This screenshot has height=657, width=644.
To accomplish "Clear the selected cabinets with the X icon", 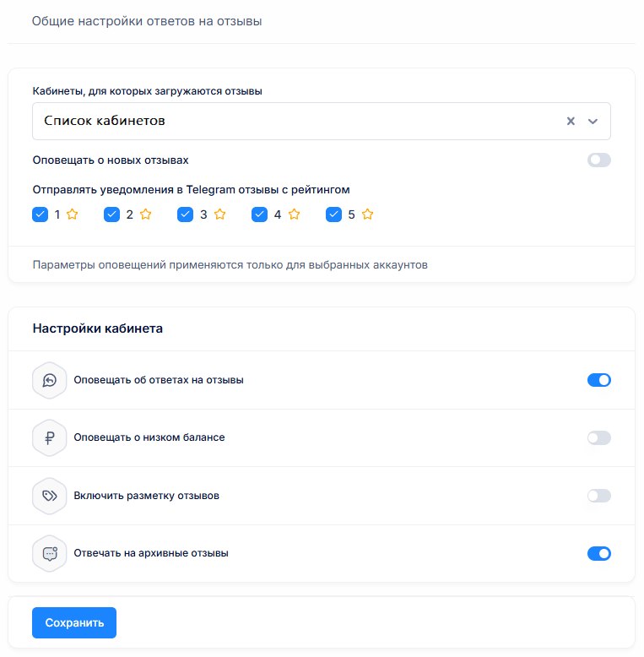I will tap(571, 121).
